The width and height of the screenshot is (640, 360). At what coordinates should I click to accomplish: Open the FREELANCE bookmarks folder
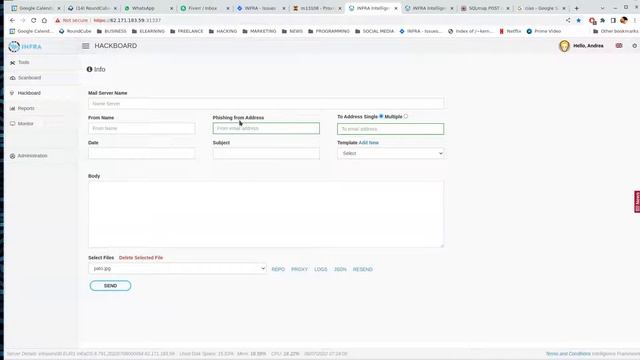point(186,31)
